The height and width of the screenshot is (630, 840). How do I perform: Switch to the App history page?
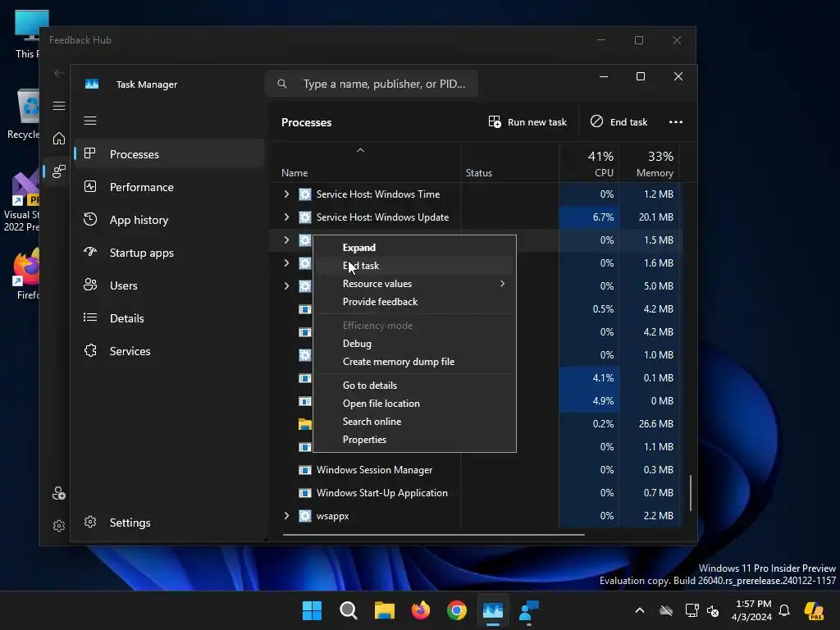pyautogui.click(x=169, y=220)
